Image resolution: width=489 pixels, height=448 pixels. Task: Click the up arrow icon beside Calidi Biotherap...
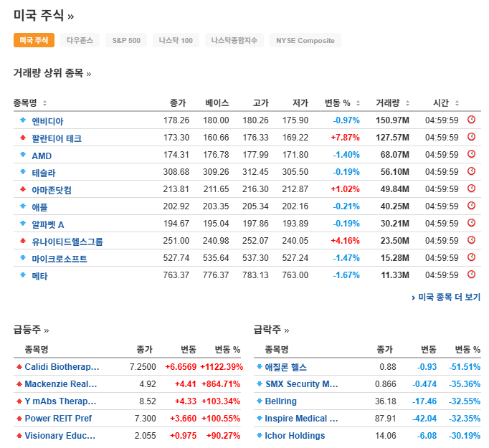click(19, 367)
